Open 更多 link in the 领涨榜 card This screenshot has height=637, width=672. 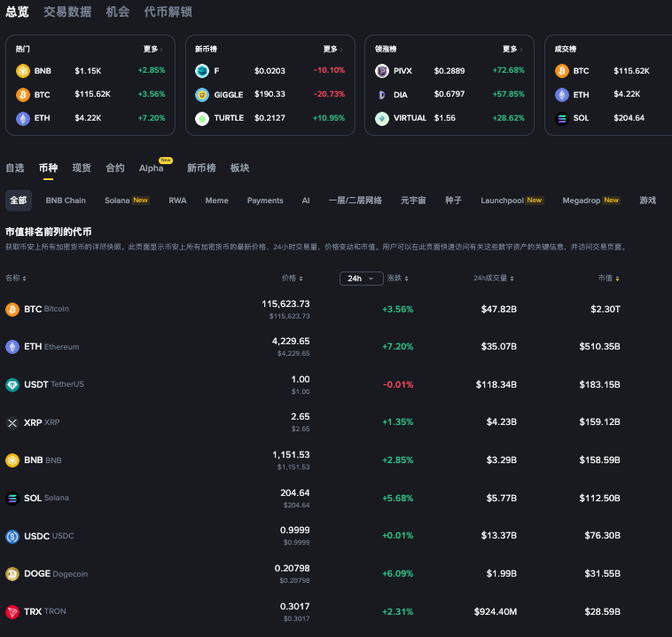511,49
